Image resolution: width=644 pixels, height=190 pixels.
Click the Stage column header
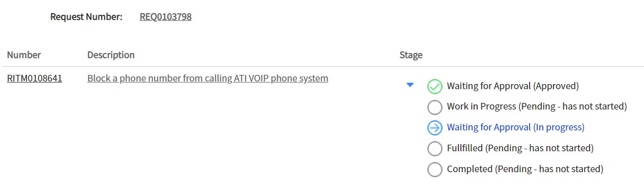click(x=411, y=55)
